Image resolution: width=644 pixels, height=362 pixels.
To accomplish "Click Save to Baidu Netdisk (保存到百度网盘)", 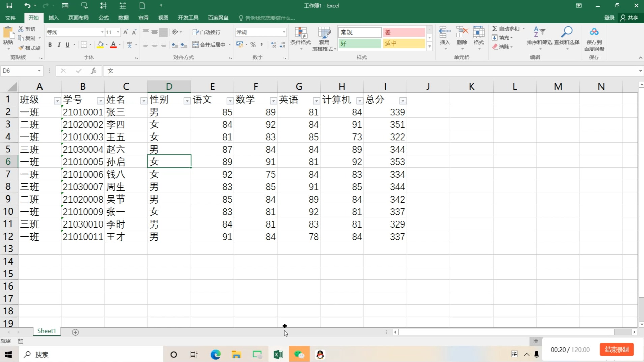I will pyautogui.click(x=594, y=39).
